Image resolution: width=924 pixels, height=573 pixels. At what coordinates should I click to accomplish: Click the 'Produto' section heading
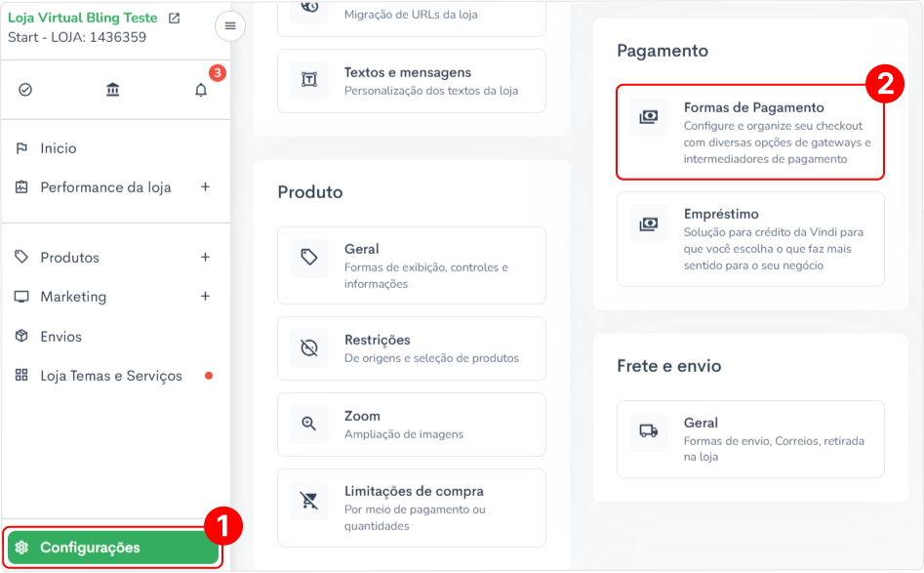point(310,192)
